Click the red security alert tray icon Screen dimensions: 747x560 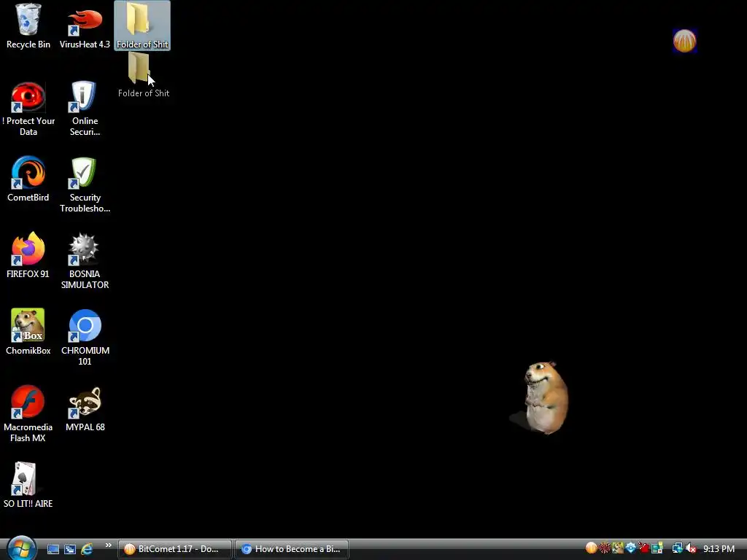pyautogui.click(x=643, y=548)
